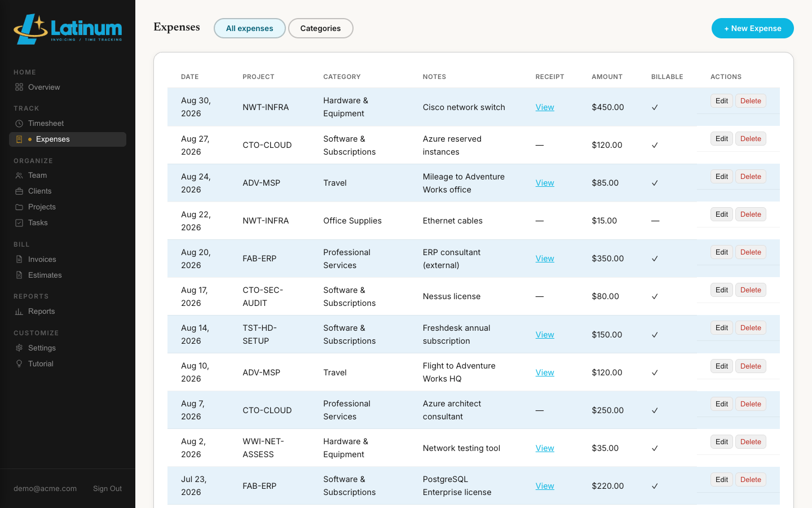Open the Timesheet page from sidebar

[68, 124]
